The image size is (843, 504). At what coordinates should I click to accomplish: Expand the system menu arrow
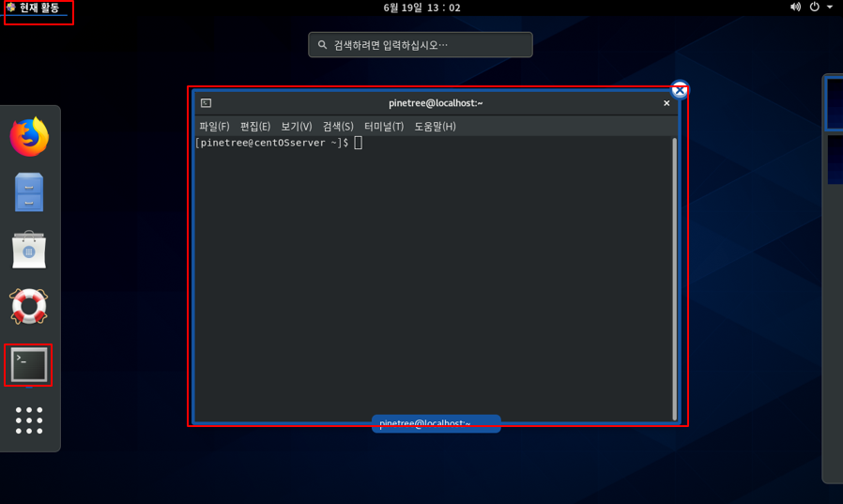pyautogui.click(x=830, y=7)
